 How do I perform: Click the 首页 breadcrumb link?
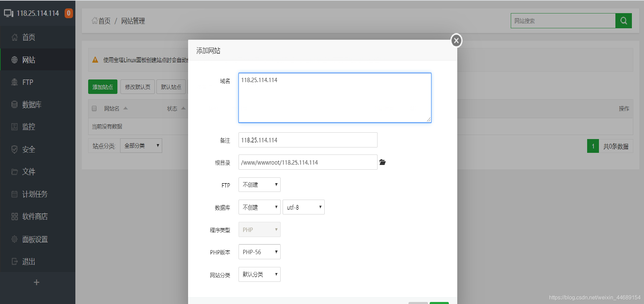(104, 21)
